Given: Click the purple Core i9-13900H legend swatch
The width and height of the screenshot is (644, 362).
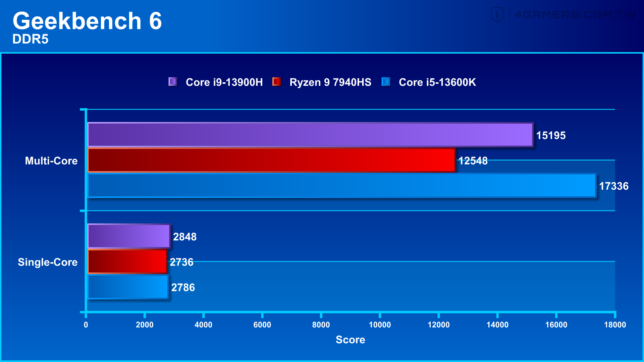Looking at the screenshot, I should pyautogui.click(x=173, y=82).
